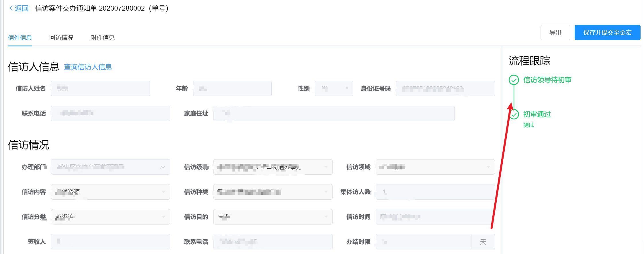Click the 初审通过 step check icon
Image resolution: width=644 pixels, height=254 pixels.
pyautogui.click(x=514, y=115)
